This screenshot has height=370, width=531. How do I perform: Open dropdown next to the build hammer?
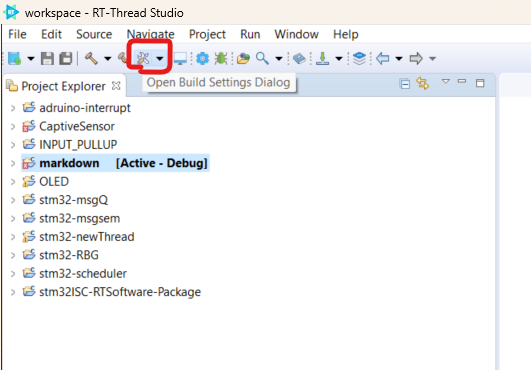pos(108,59)
